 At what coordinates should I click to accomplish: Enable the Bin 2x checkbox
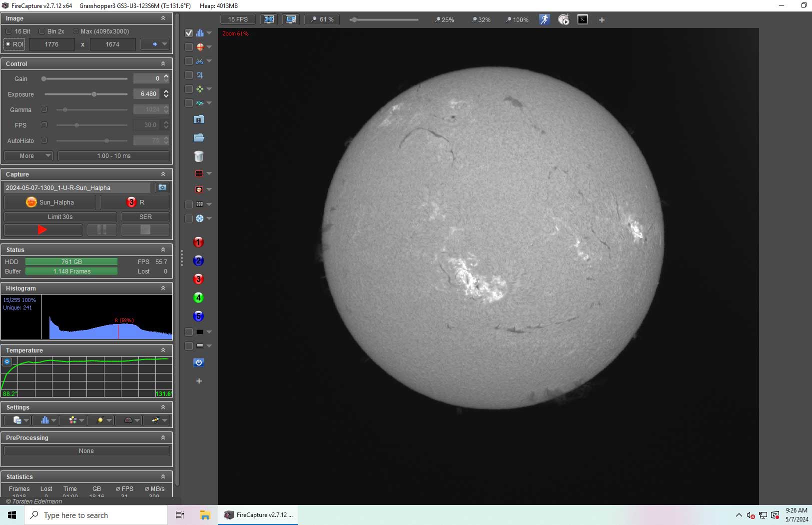pos(42,31)
